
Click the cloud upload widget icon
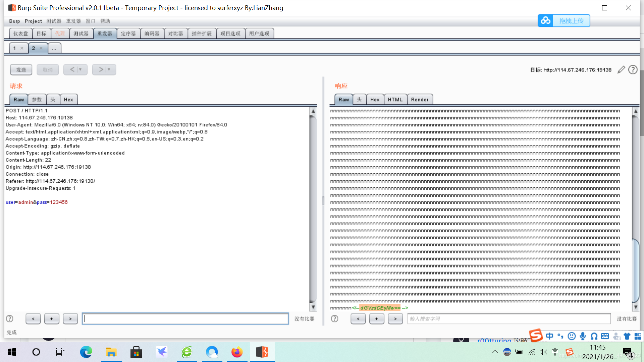[545, 21]
